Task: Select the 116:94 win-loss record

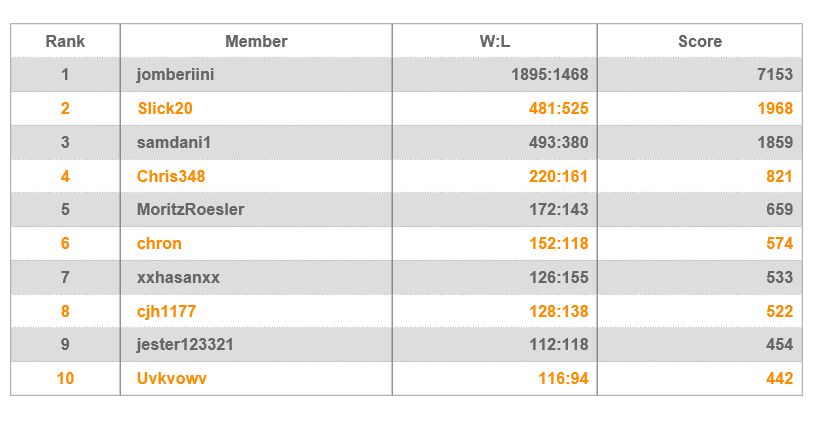Action: coord(563,378)
